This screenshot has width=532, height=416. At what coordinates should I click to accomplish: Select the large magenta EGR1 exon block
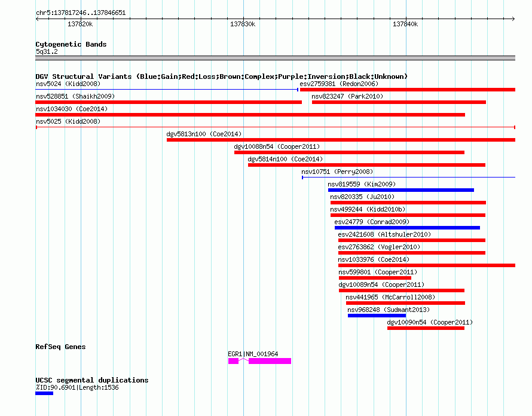tap(270, 361)
